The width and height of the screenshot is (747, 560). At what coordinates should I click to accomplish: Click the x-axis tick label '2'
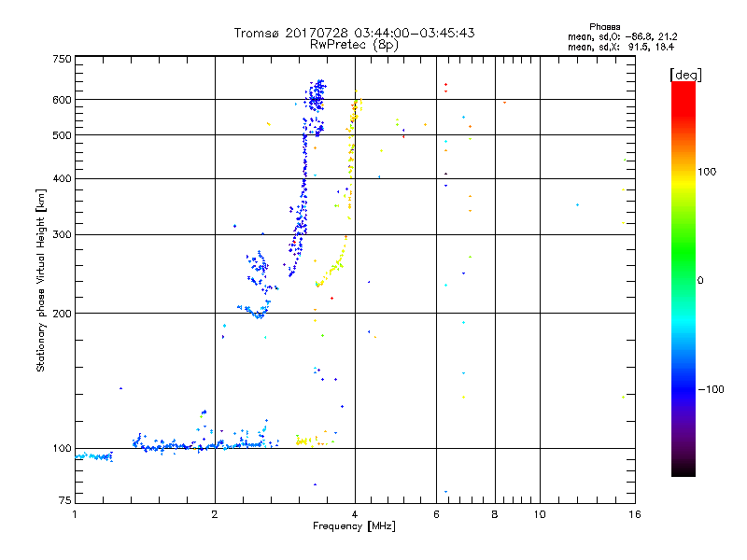[215, 514]
